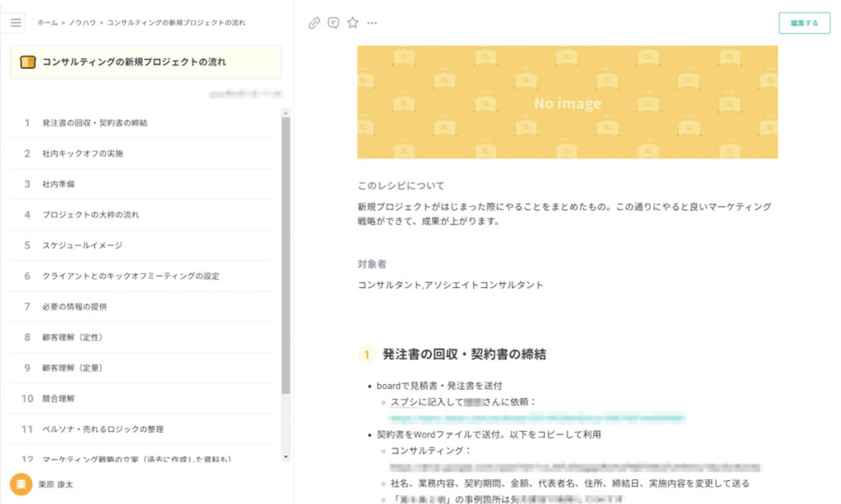Jump to step 9 顧客理解（定量）

click(141, 367)
